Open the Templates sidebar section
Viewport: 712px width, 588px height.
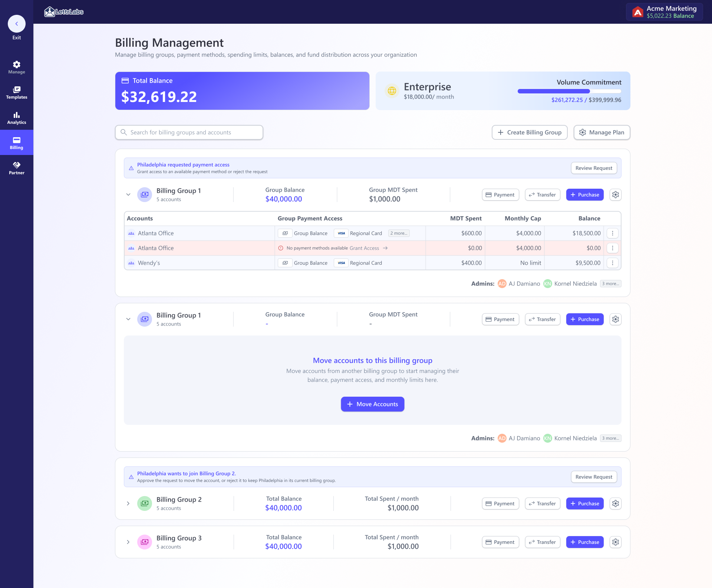tap(17, 93)
